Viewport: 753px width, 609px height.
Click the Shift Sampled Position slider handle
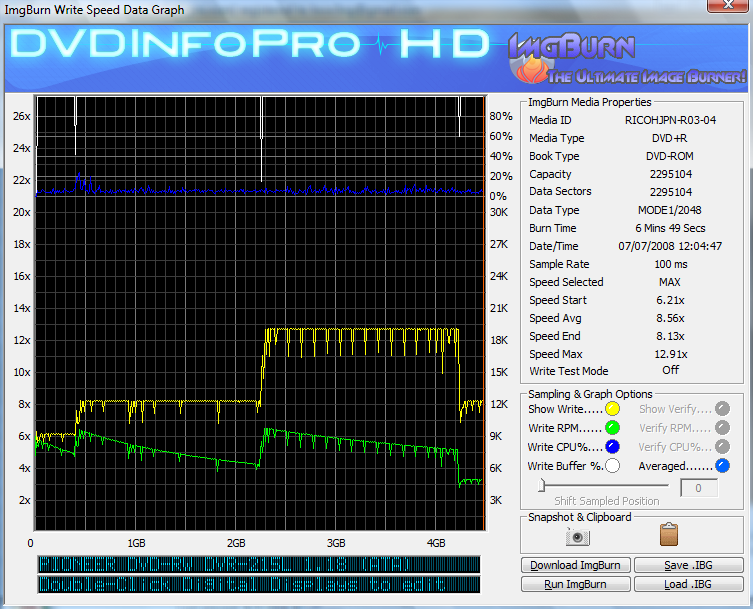coord(542,485)
